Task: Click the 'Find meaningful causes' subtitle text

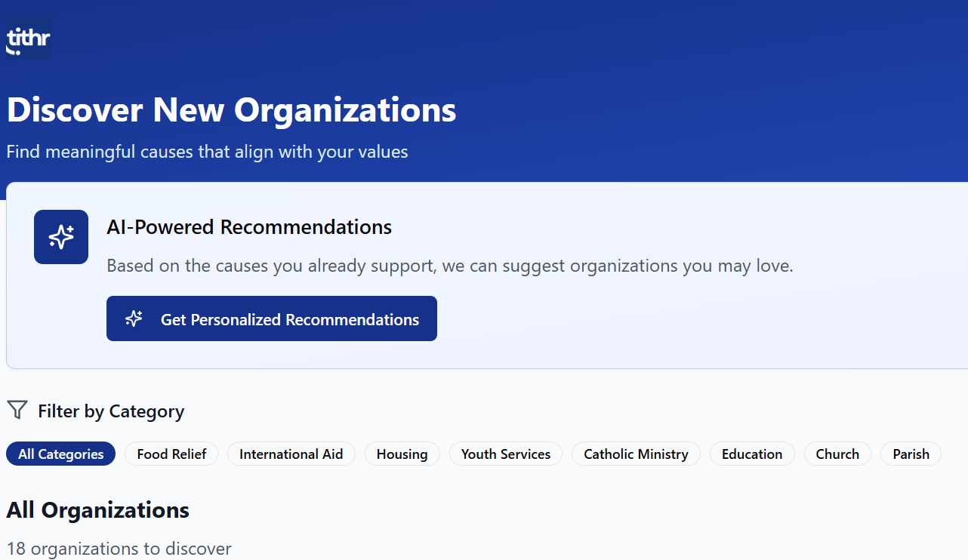Action: coord(207,152)
